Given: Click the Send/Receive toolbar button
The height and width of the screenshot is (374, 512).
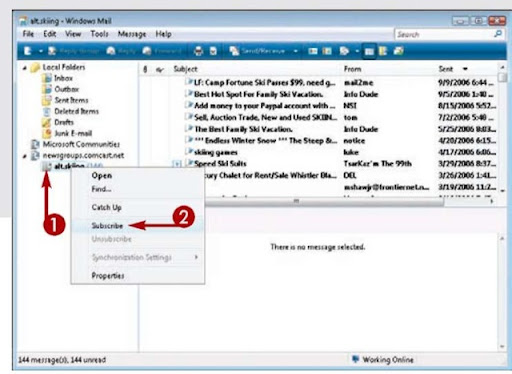Looking at the screenshot, I should pos(257,51).
